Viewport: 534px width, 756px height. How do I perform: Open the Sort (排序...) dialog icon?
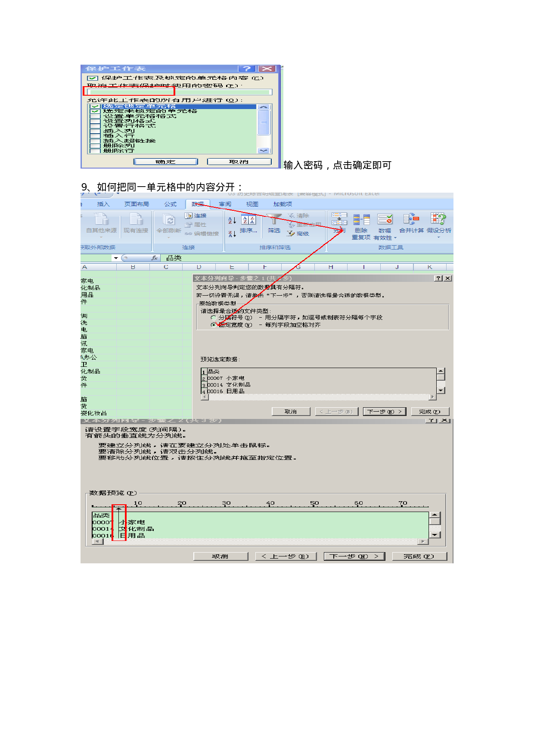pos(248,220)
